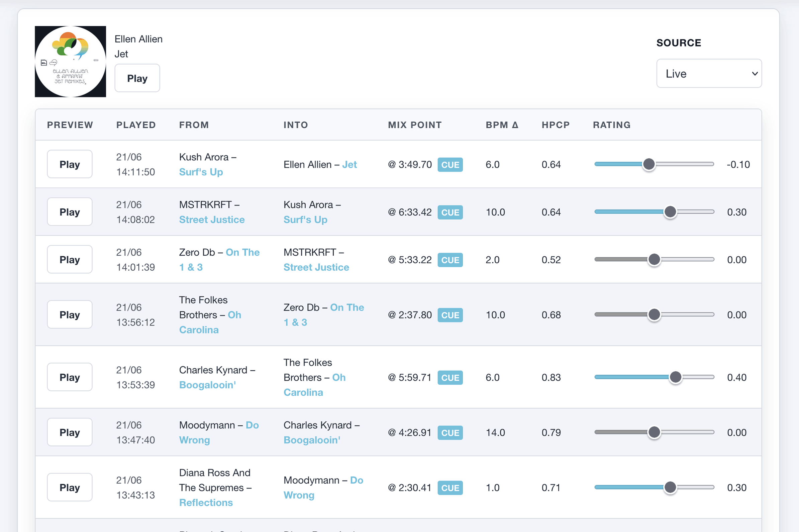Click the Jet Remixes album artwork

70,61
